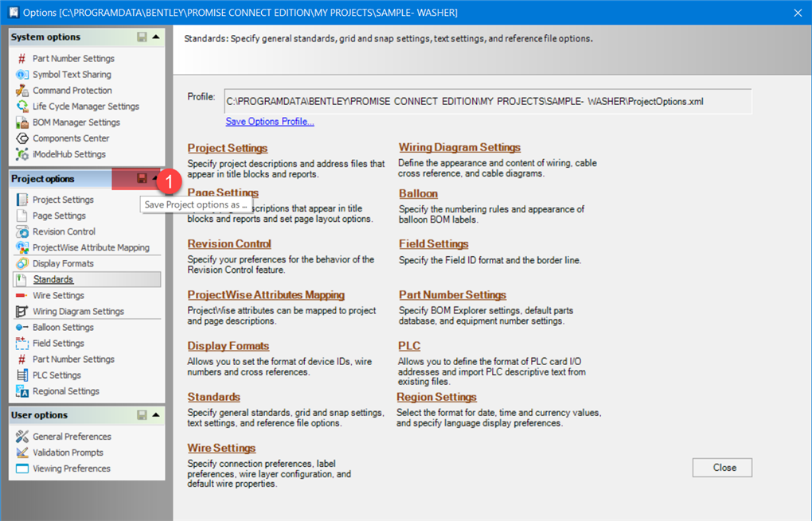Click the Close button
The image size is (812, 521).
722,468
